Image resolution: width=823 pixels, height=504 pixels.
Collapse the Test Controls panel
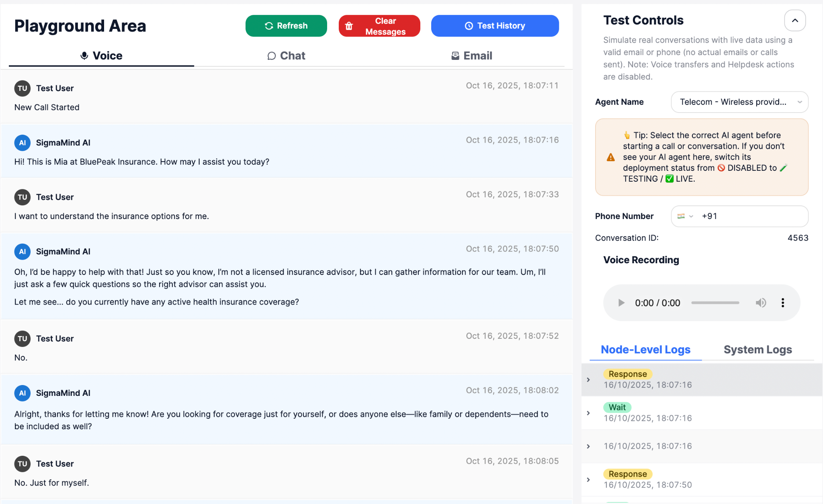click(794, 20)
